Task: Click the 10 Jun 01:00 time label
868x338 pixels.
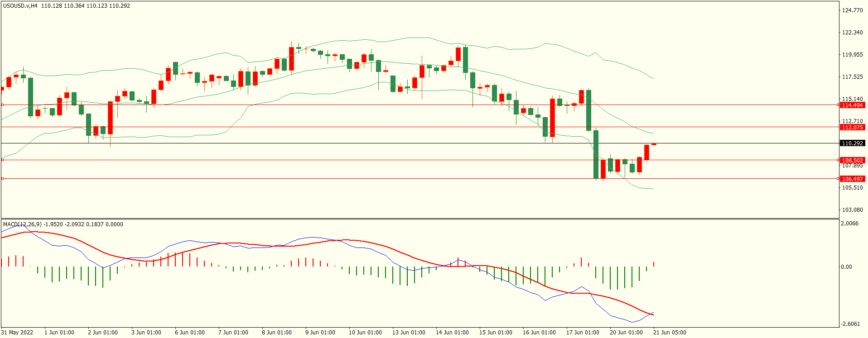Action: point(365,332)
